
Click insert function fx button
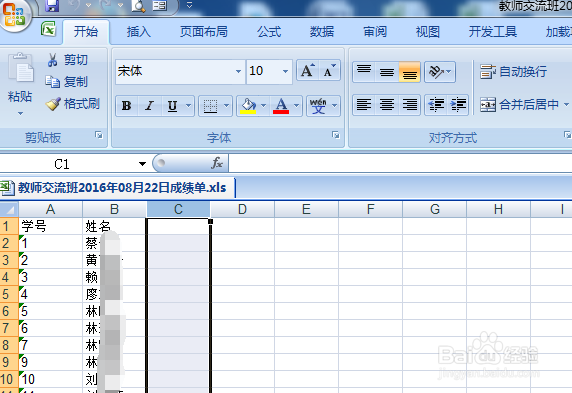coord(217,163)
